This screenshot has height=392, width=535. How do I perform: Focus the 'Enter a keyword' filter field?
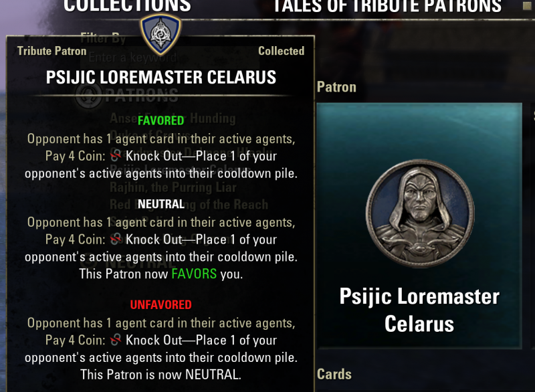click(170, 58)
